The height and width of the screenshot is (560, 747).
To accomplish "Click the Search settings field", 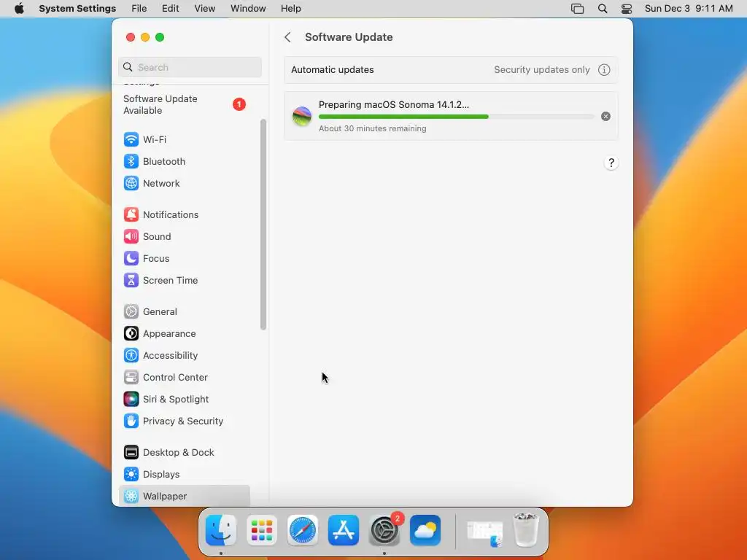I will (190, 67).
